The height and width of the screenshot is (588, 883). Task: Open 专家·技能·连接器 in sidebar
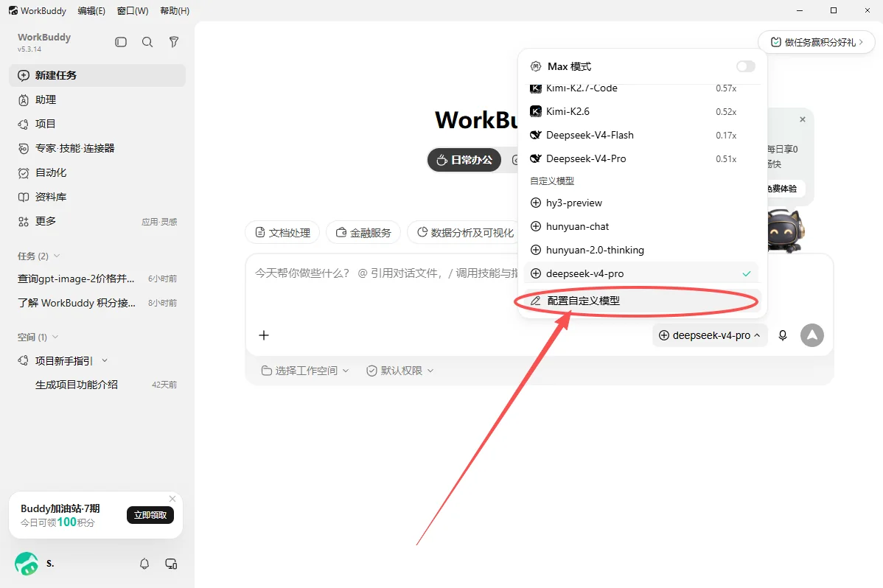pyautogui.click(x=97, y=148)
